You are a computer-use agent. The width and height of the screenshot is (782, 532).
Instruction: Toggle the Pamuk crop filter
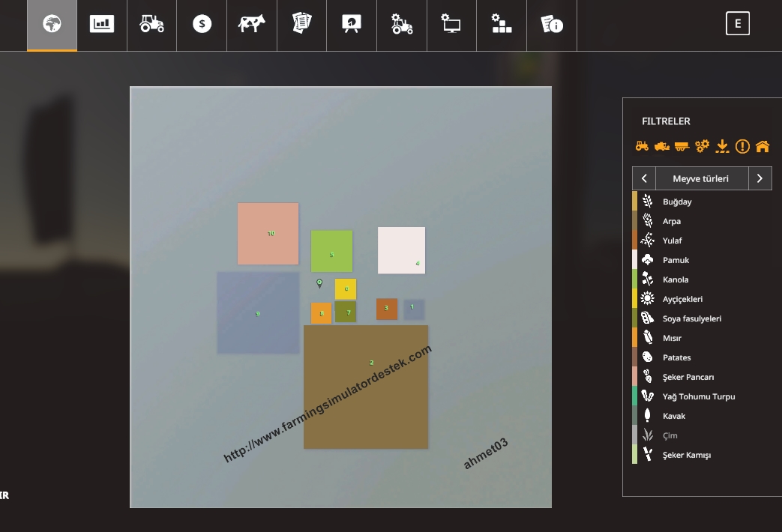click(676, 260)
